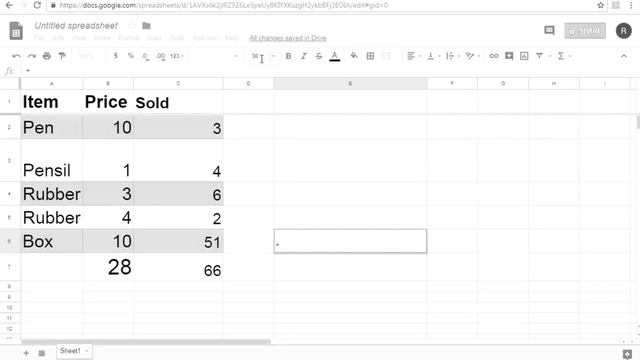Click the horizontal scrollbar

pyautogui.click(x=146, y=342)
